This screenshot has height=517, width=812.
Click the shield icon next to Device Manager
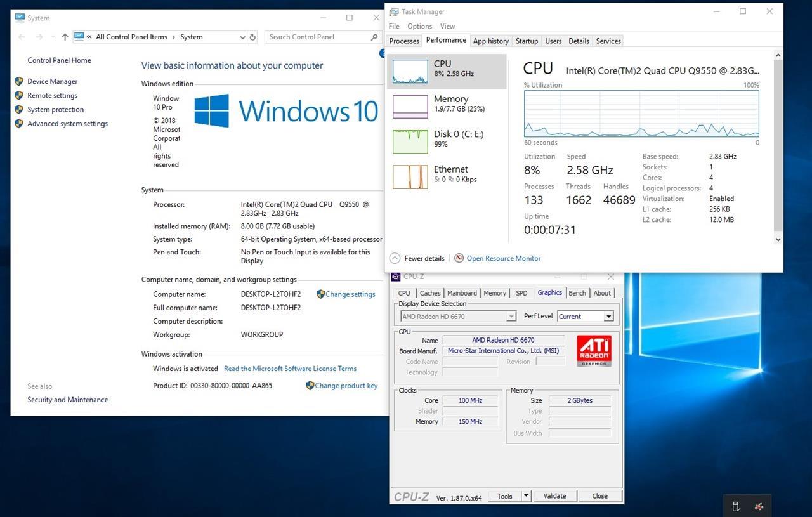click(x=19, y=81)
